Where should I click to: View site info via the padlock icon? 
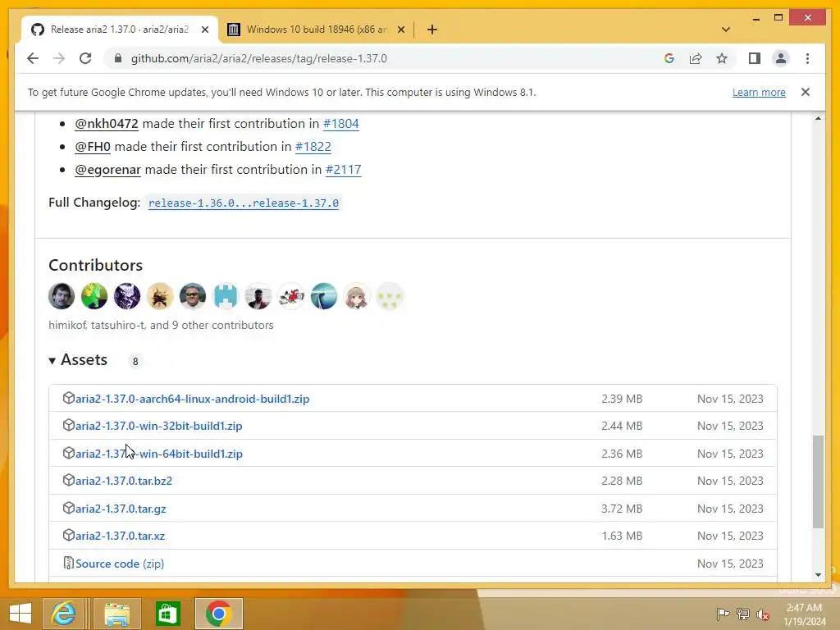(x=118, y=58)
